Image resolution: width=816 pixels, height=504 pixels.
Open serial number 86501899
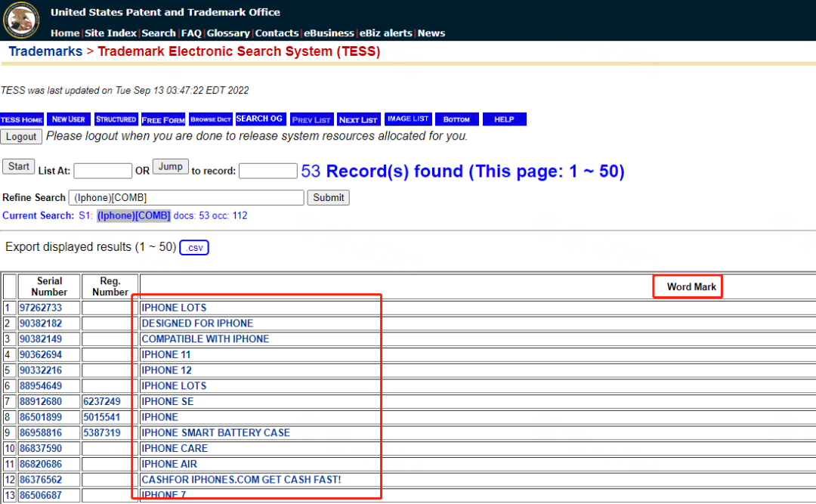[x=41, y=417]
